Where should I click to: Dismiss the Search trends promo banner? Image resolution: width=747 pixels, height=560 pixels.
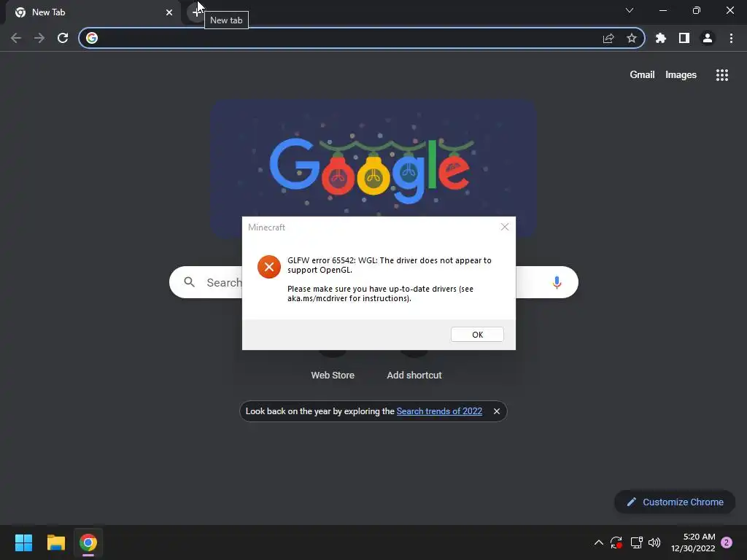(x=496, y=411)
